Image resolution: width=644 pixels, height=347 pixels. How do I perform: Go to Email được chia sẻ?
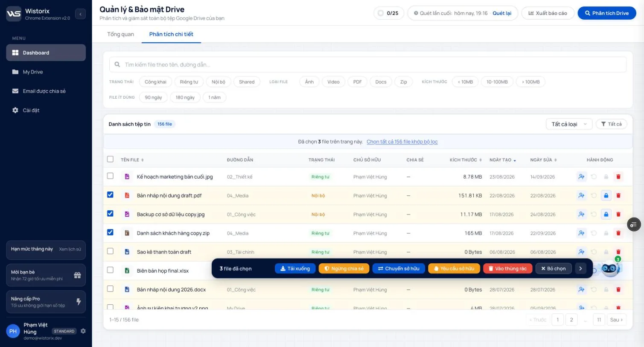tap(46, 91)
